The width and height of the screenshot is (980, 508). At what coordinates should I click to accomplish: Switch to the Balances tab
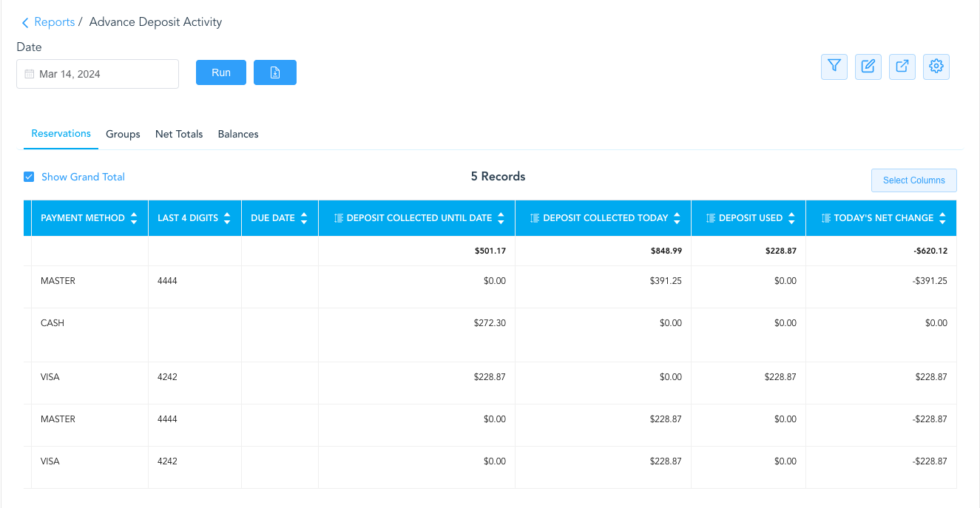click(238, 134)
